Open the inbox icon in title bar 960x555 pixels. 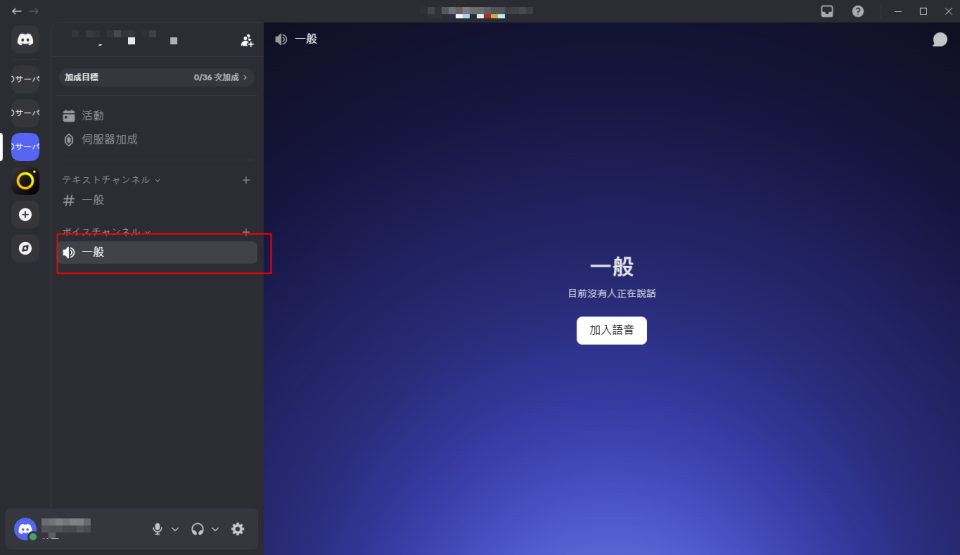pyautogui.click(x=827, y=11)
